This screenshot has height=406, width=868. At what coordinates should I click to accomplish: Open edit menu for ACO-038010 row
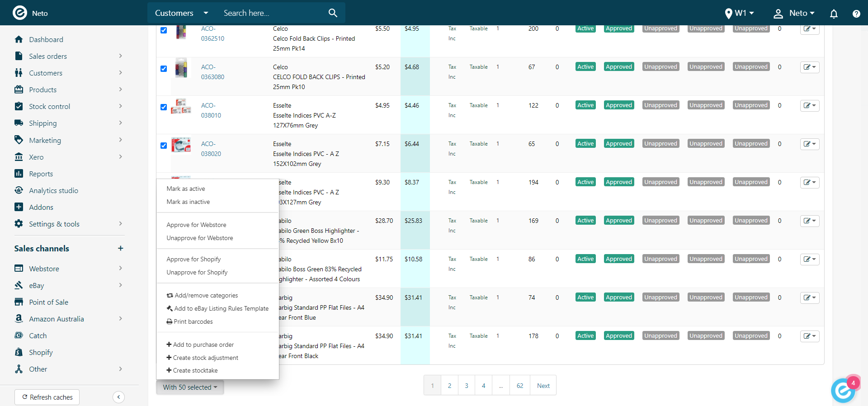tap(810, 105)
